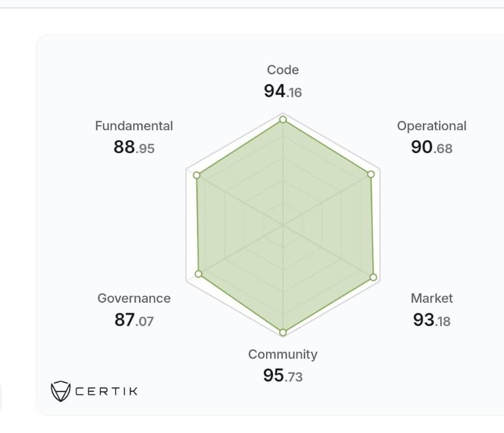Click the Market data point on chart
The width and height of the screenshot is (504, 433).
coord(373,278)
